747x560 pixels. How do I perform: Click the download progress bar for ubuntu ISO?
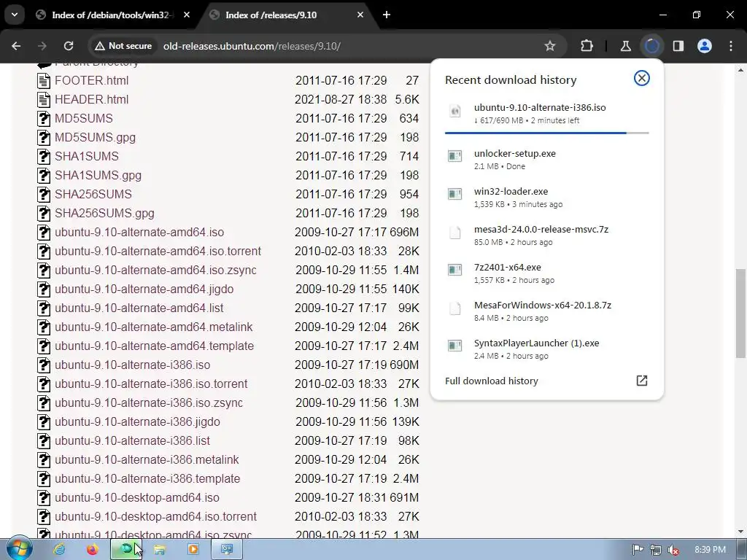click(546, 133)
